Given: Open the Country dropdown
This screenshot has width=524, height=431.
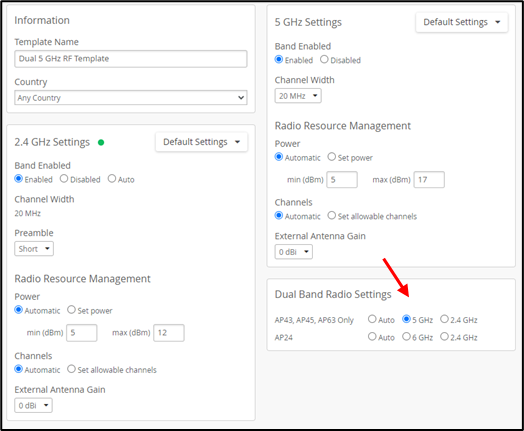Looking at the screenshot, I should tap(131, 98).
